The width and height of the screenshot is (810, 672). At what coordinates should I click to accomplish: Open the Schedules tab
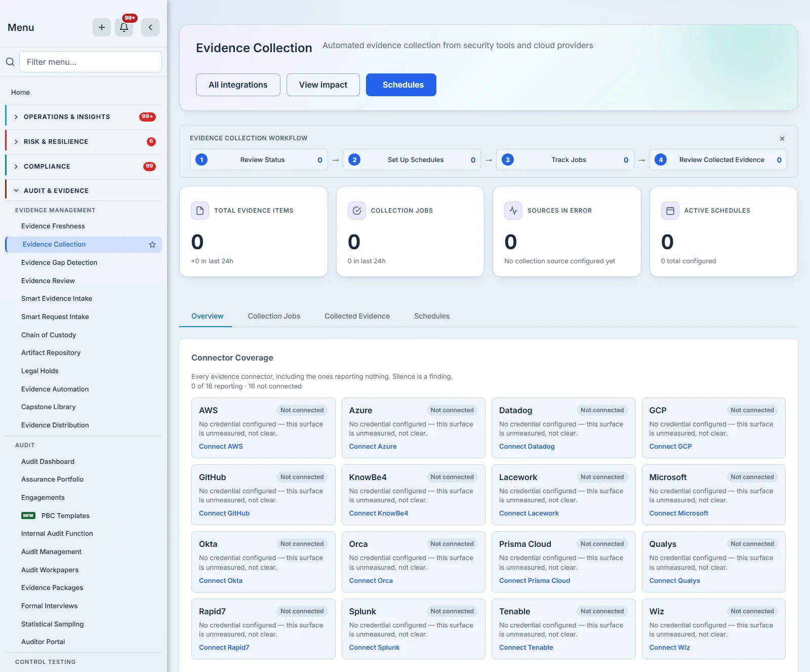pyautogui.click(x=432, y=316)
